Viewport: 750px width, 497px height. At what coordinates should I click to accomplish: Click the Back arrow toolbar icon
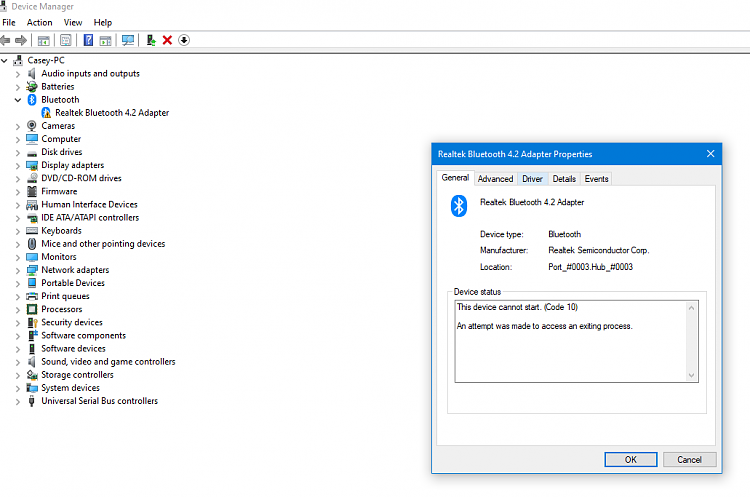5,41
